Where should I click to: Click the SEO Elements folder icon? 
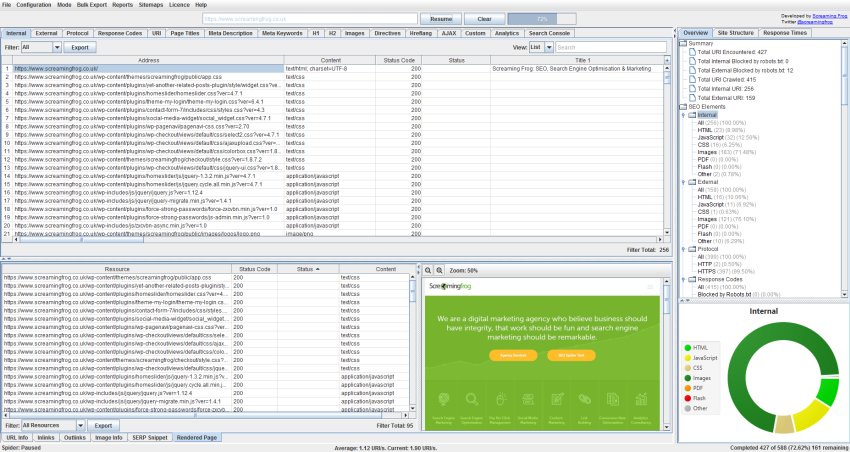click(x=684, y=107)
